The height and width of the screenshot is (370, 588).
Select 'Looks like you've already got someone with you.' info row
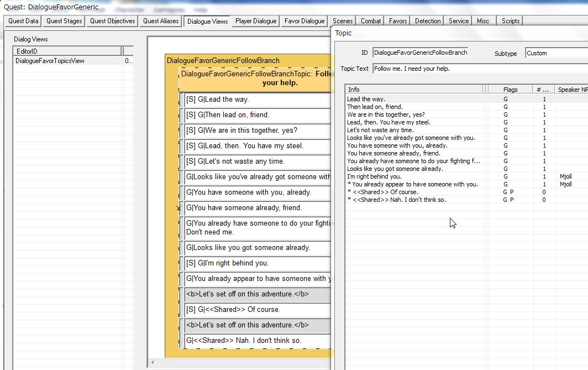coord(466,138)
